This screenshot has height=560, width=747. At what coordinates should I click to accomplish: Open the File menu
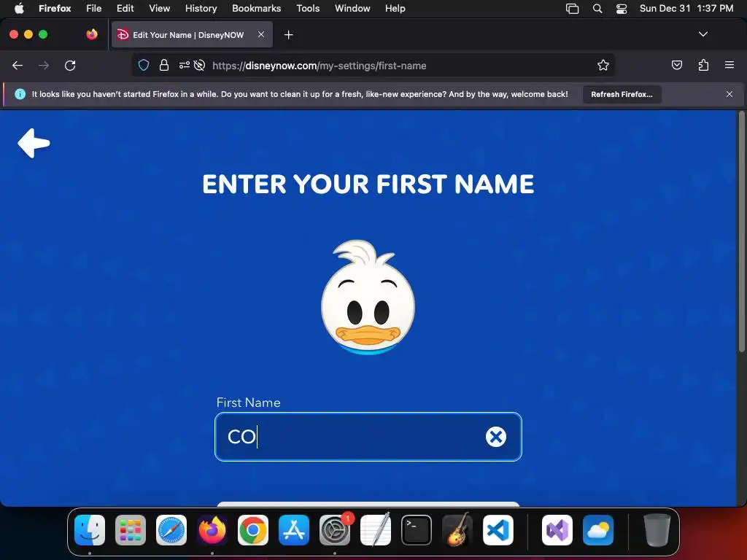coord(93,8)
